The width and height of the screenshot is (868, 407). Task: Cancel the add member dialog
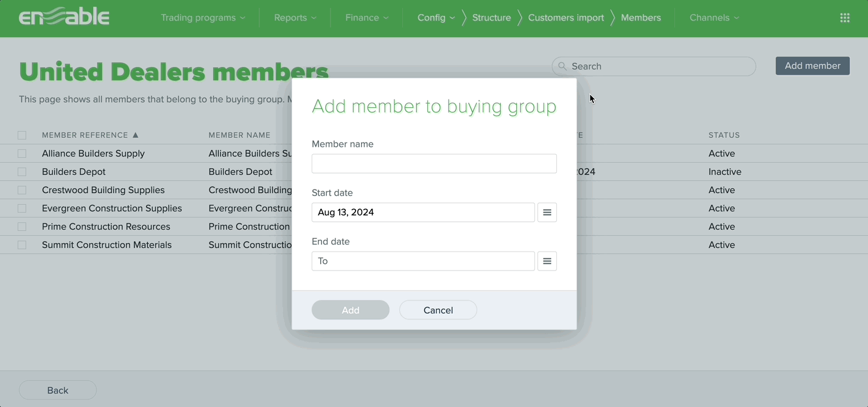coord(438,310)
